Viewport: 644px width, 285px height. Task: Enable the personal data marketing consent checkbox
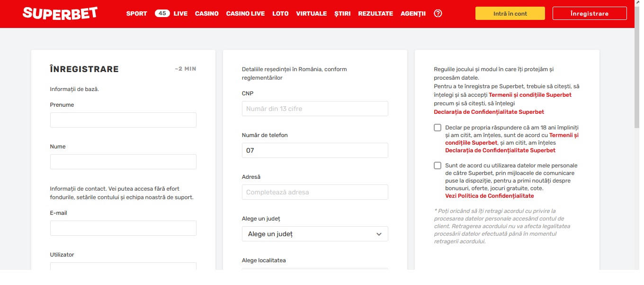[x=438, y=166]
